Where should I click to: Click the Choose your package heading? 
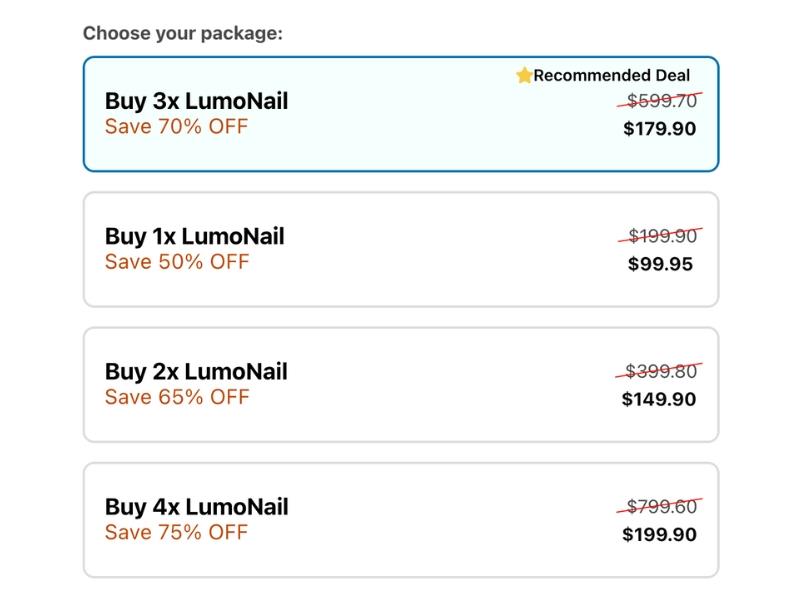pyautogui.click(x=183, y=34)
